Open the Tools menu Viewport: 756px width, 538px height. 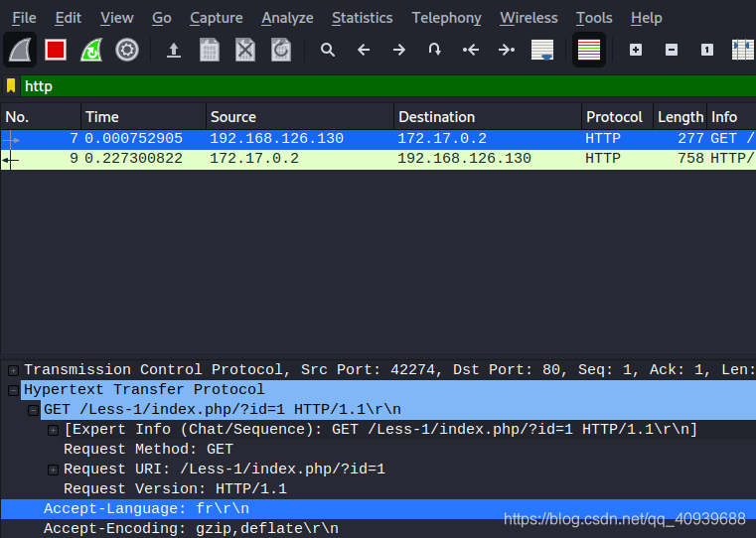click(x=594, y=18)
